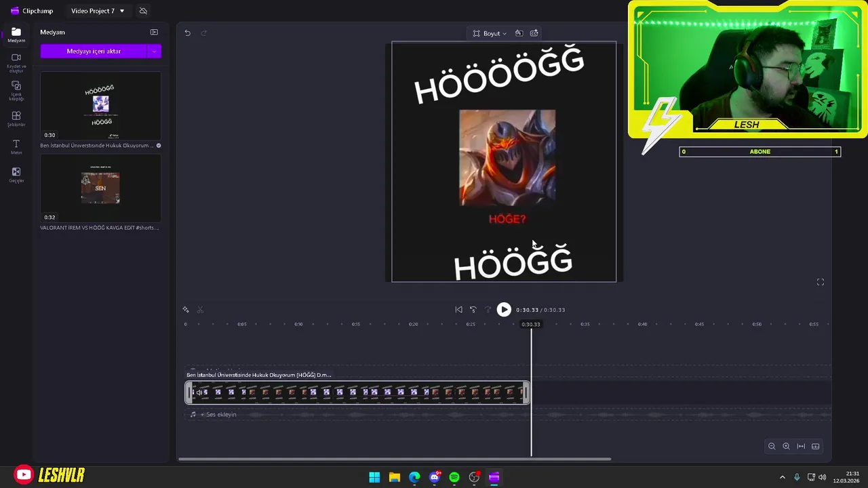This screenshot has height=488, width=868.
Task: Click the clip's right trim handle
Action: pos(526,392)
